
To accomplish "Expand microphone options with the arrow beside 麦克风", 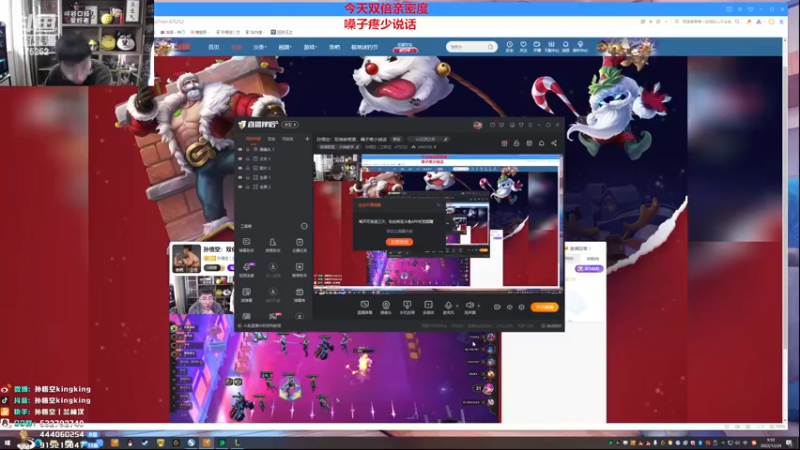I will tap(456, 306).
